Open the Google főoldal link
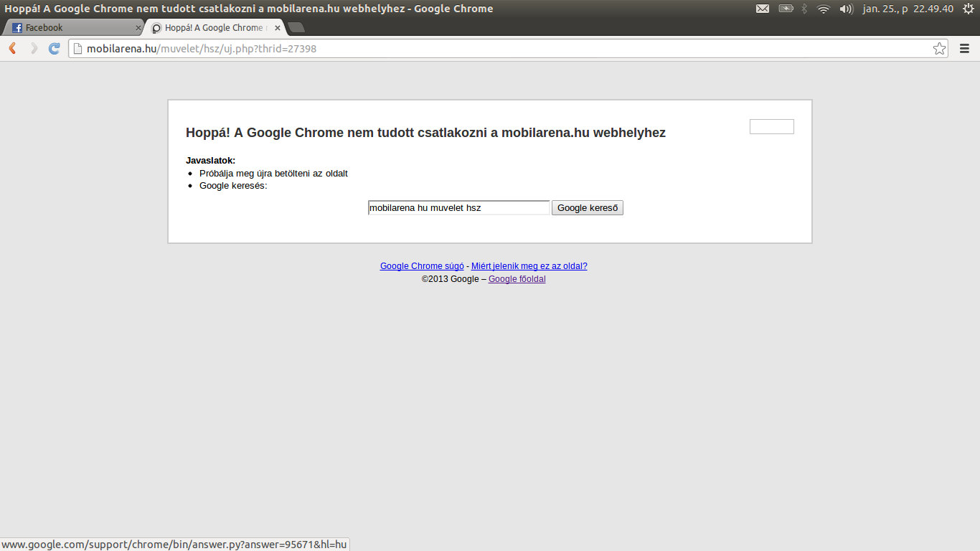 point(517,279)
